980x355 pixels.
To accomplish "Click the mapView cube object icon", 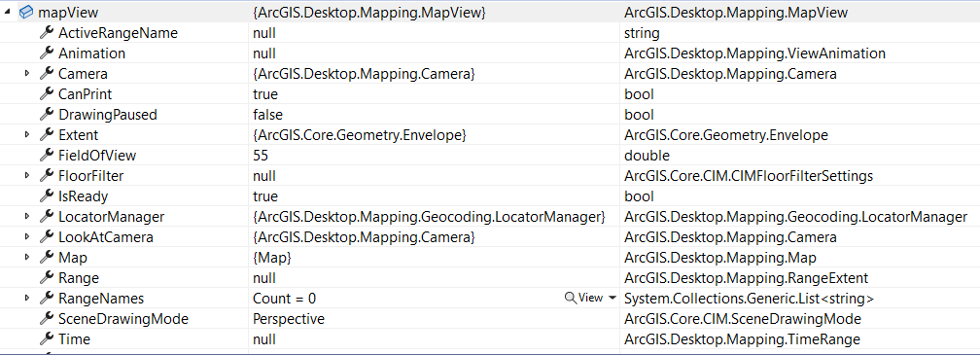I will (26, 12).
